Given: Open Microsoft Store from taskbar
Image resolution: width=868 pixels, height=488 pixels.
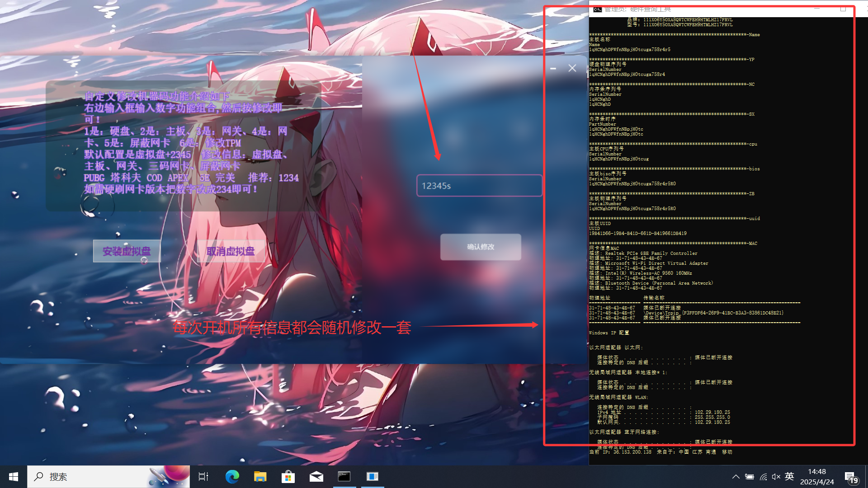Looking at the screenshot, I should click(288, 477).
